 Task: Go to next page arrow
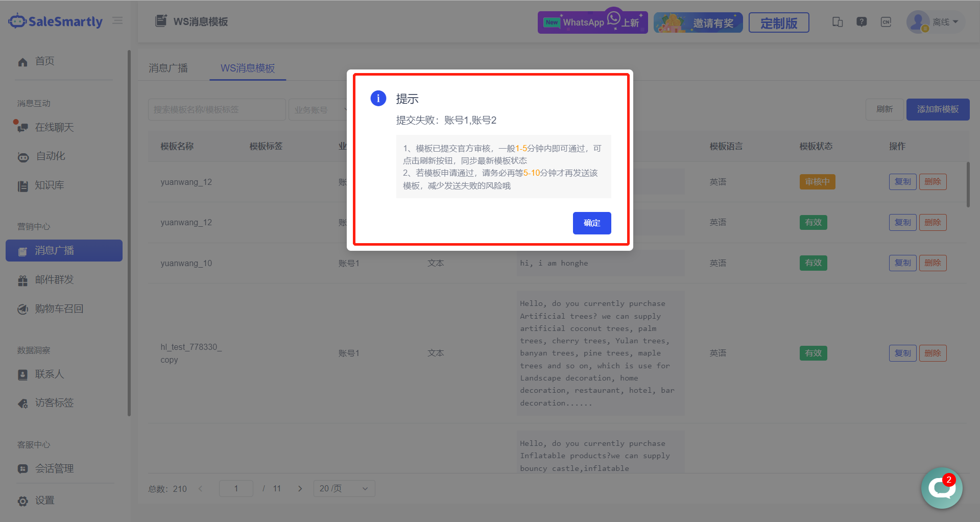pyautogui.click(x=300, y=489)
